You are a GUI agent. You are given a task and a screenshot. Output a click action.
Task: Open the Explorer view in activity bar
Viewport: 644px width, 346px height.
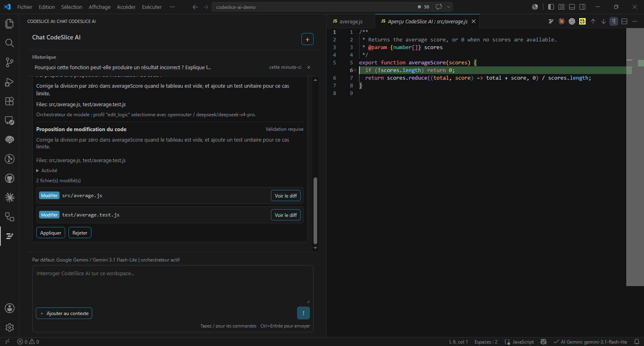click(x=9, y=24)
